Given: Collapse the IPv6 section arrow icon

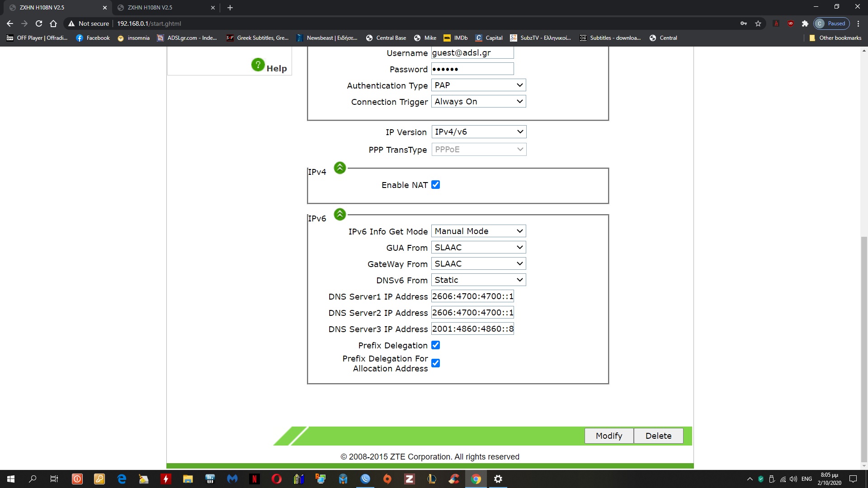Looking at the screenshot, I should tap(340, 215).
